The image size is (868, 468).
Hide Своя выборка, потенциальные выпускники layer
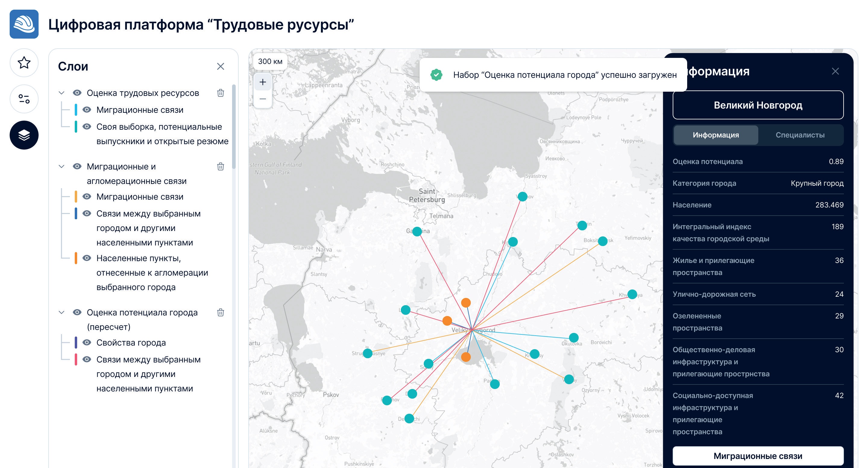coord(86,126)
